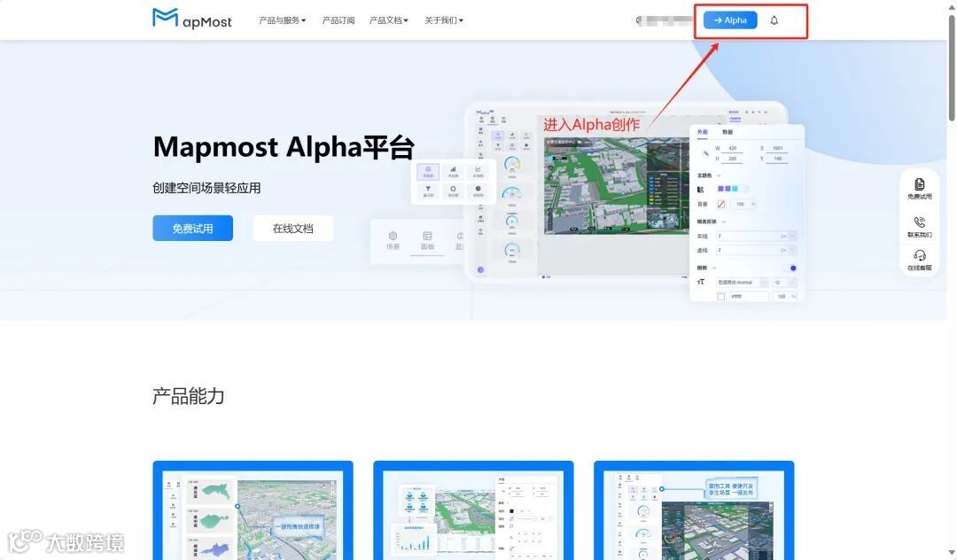Go to the MapMost logo home
This screenshot has width=957, height=560.
tap(191, 19)
